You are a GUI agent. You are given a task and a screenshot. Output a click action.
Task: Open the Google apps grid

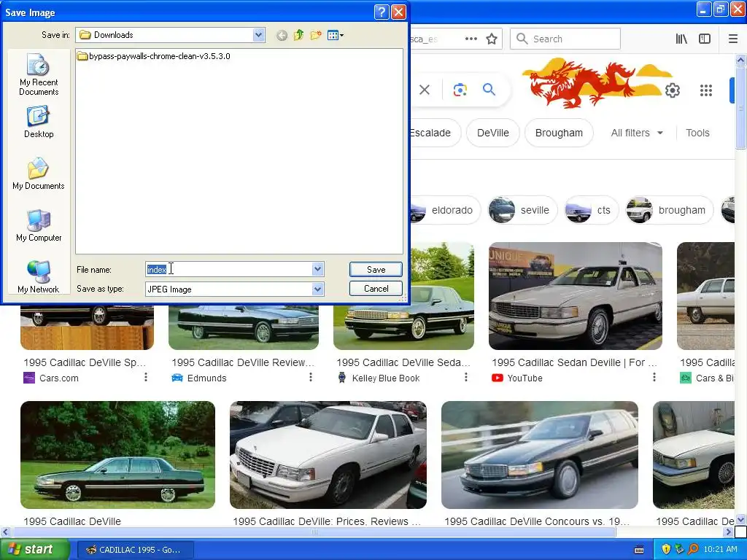coord(706,90)
